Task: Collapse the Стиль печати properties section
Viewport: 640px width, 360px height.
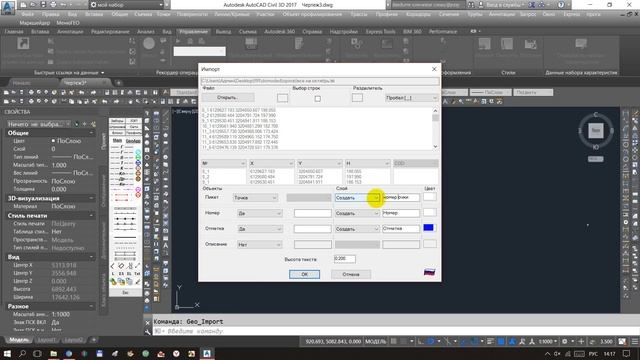Action: coord(91,216)
